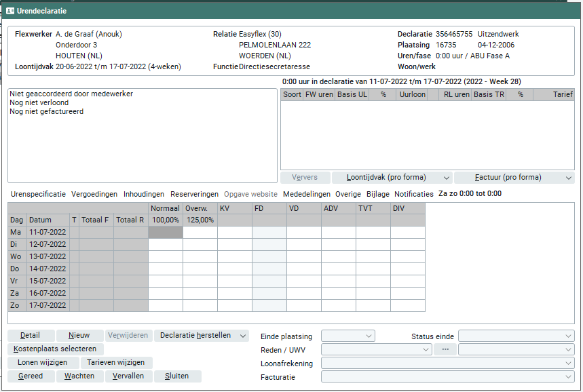Screen dimensions: 583x392
Task: Open the Reserveringen tab
Action: [194, 194]
